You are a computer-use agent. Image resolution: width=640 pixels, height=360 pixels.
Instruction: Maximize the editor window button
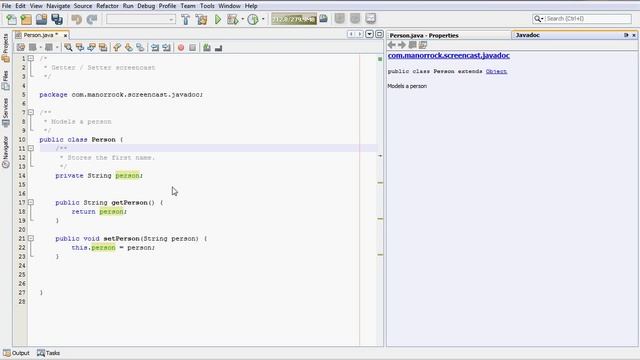tap(379, 34)
